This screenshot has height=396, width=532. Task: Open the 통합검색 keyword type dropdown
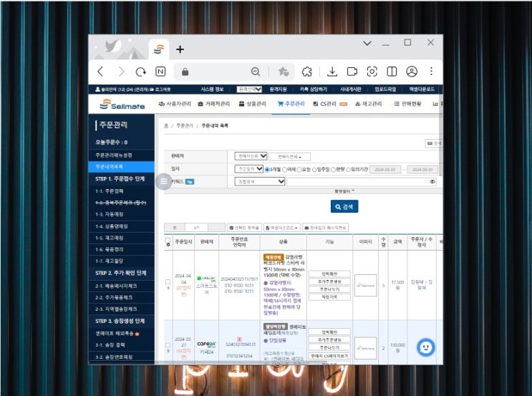259,182
